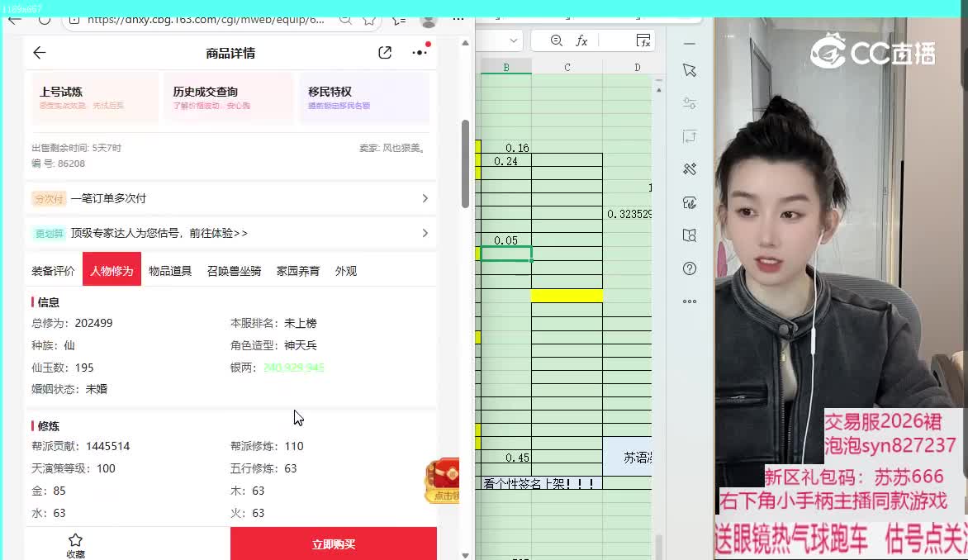Open the 历史成交查询 card
Image resolution: width=968 pixels, height=560 pixels.
click(228, 97)
